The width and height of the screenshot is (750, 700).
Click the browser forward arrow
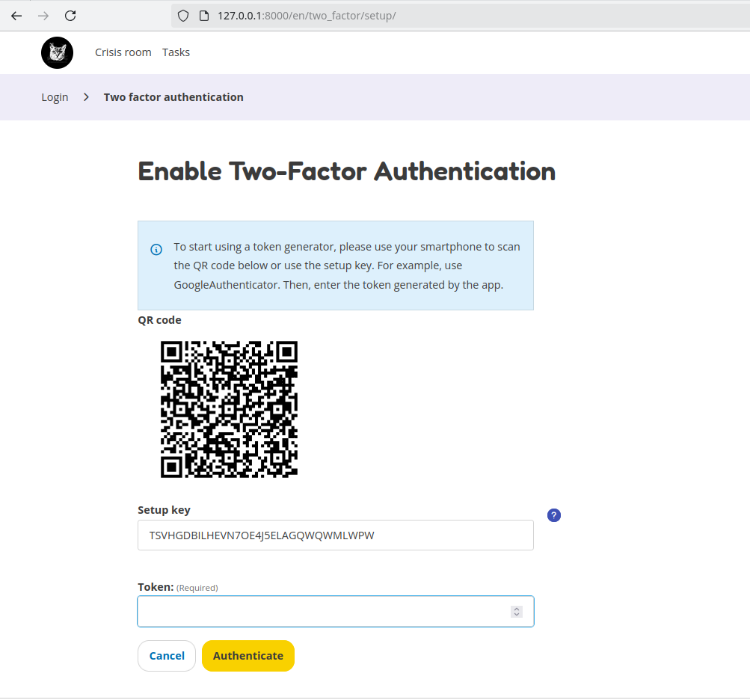pyautogui.click(x=43, y=16)
